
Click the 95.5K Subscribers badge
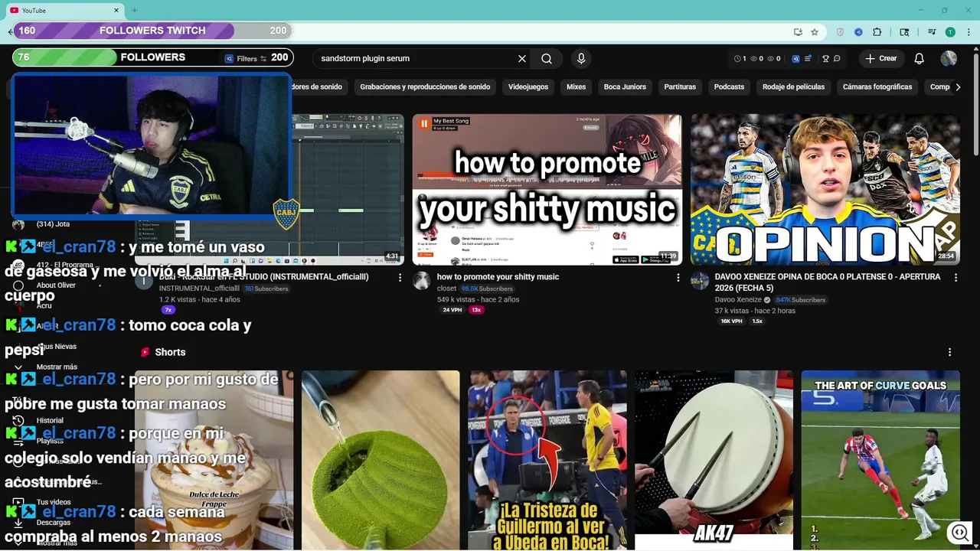point(486,289)
